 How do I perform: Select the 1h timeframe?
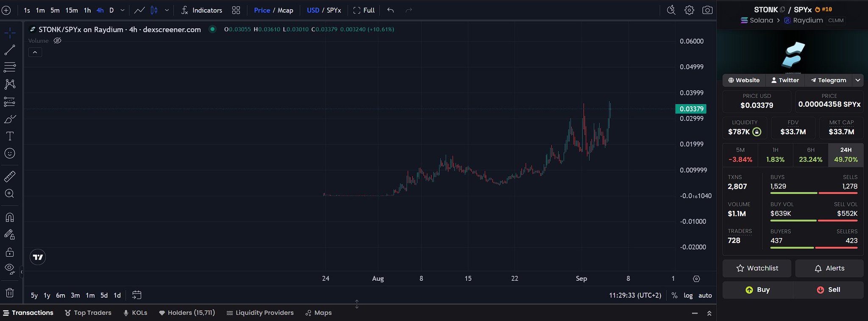(87, 10)
